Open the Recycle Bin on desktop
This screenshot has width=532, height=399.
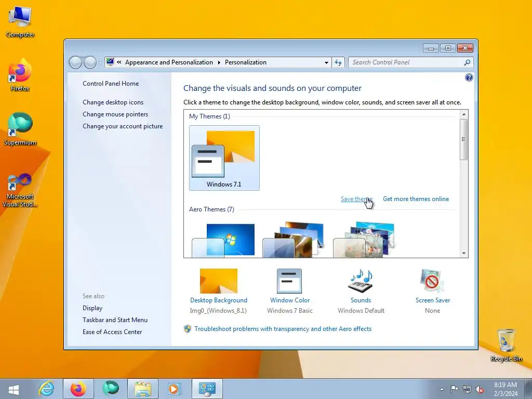click(506, 345)
